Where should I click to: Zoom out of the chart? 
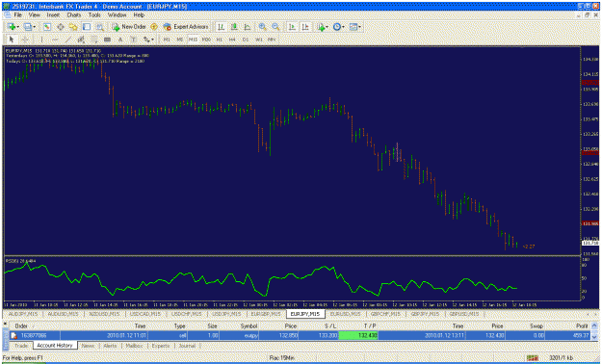pos(275,27)
